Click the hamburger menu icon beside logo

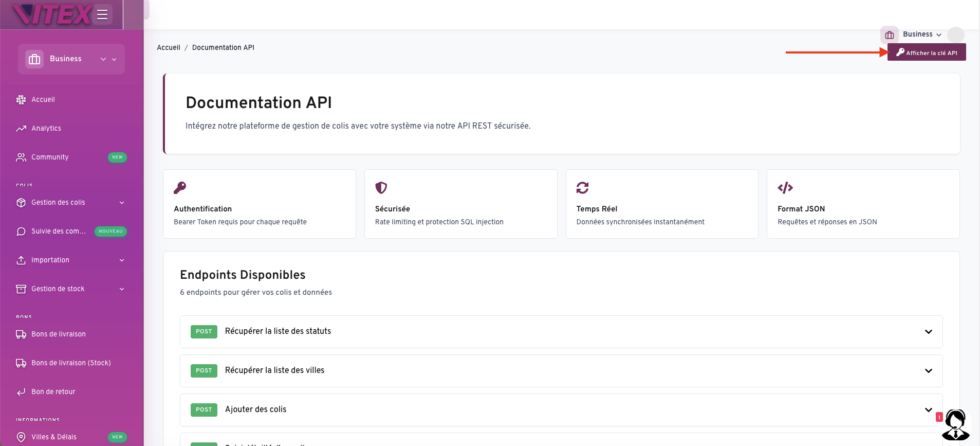(x=102, y=14)
